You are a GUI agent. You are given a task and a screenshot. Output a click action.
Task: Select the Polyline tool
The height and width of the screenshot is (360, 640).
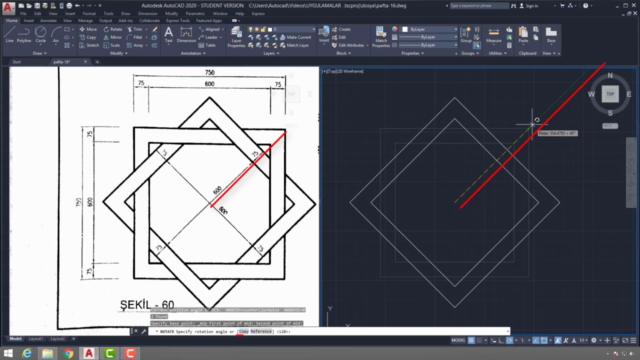click(24, 35)
